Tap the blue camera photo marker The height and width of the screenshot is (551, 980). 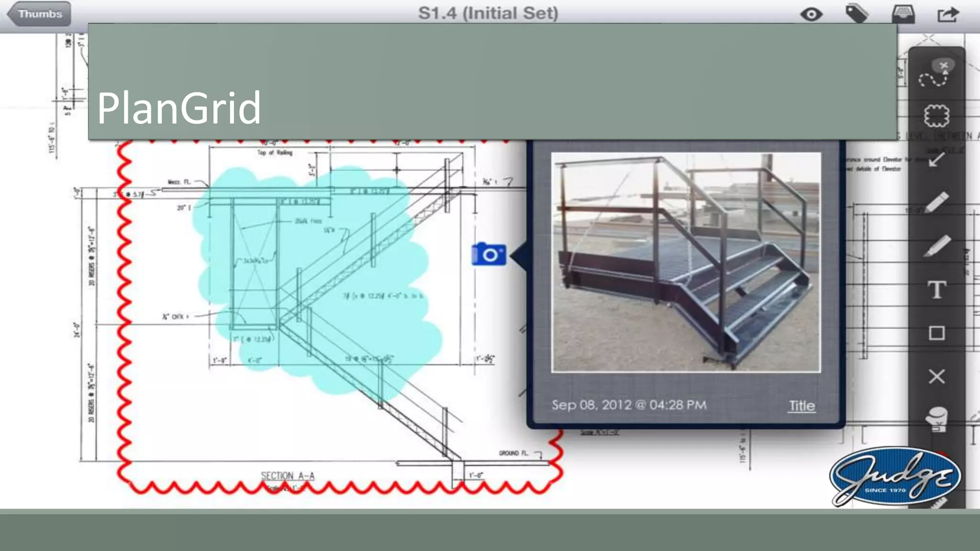489,254
